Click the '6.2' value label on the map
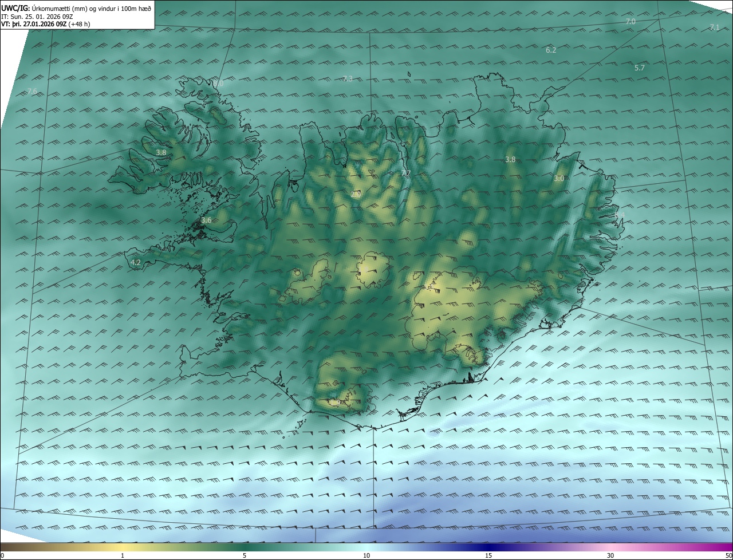 click(x=551, y=50)
